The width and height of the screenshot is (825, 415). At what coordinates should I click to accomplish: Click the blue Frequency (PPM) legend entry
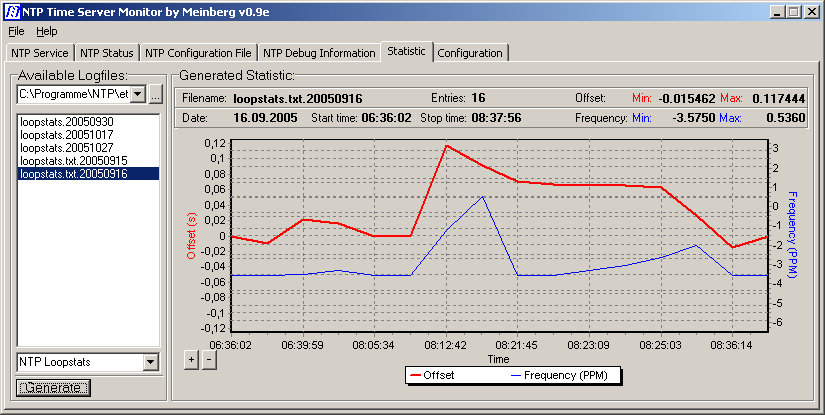tap(566, 376)
